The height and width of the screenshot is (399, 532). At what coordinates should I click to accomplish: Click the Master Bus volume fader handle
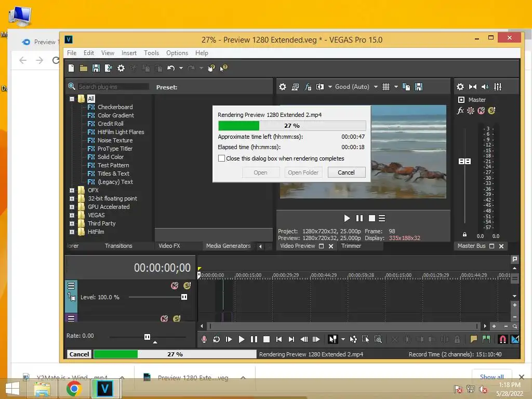click(x=464, y=161)
